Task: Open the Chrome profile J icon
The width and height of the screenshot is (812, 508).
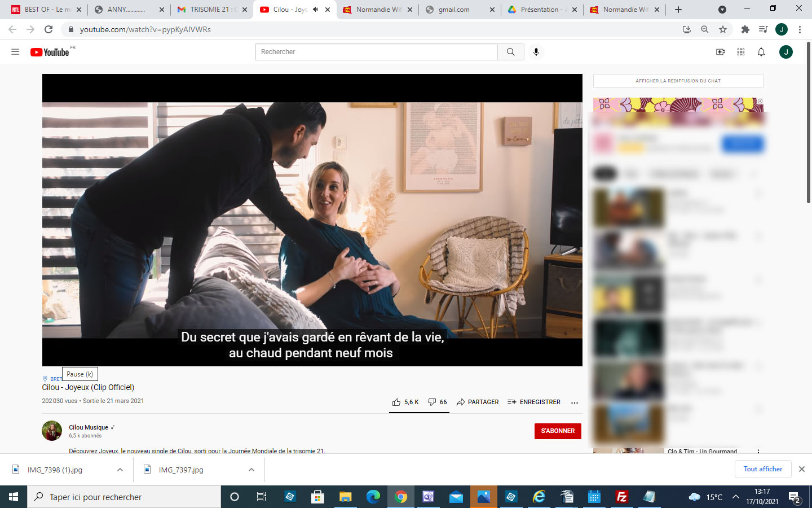Action: point(782,29)
